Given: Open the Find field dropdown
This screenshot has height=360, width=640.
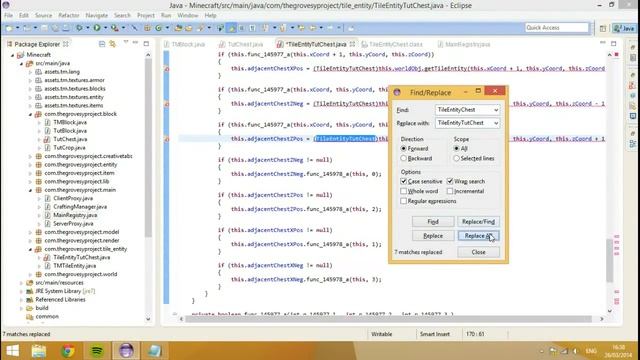Looking at the screenshot, I should pos(496,110).
